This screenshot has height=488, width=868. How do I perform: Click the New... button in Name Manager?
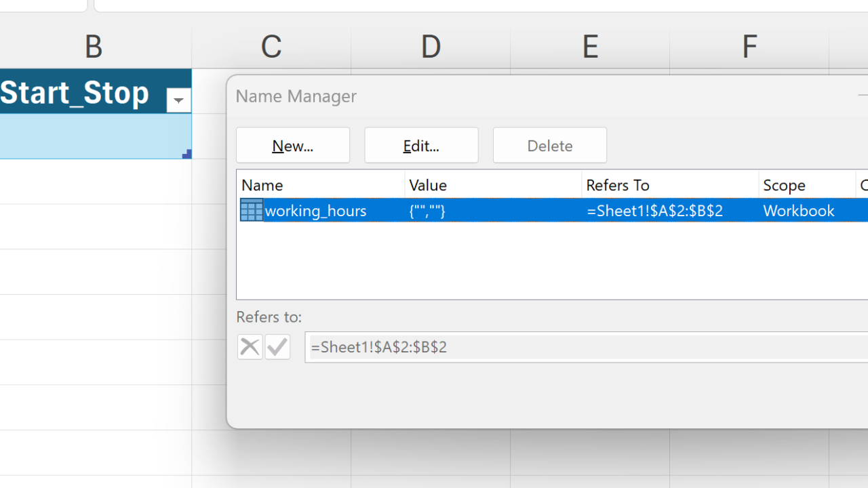pos(293,145)
